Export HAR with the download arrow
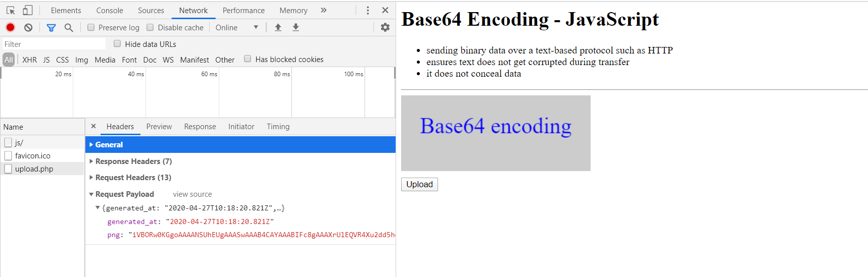868x277 pixels. pos(296,27)
